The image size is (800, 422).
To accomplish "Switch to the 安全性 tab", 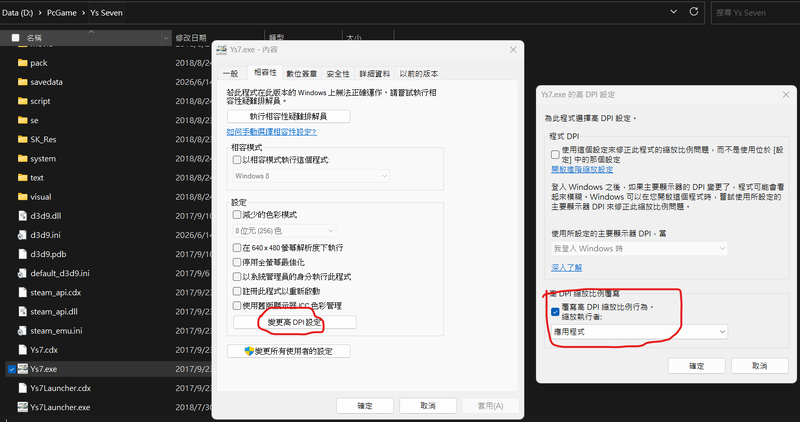I will point(338,73).
